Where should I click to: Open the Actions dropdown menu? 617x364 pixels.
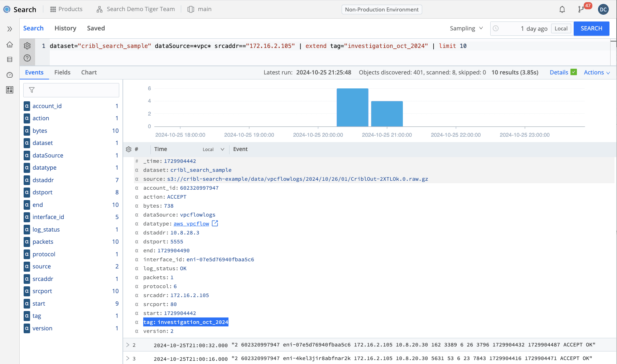(597, 72)
